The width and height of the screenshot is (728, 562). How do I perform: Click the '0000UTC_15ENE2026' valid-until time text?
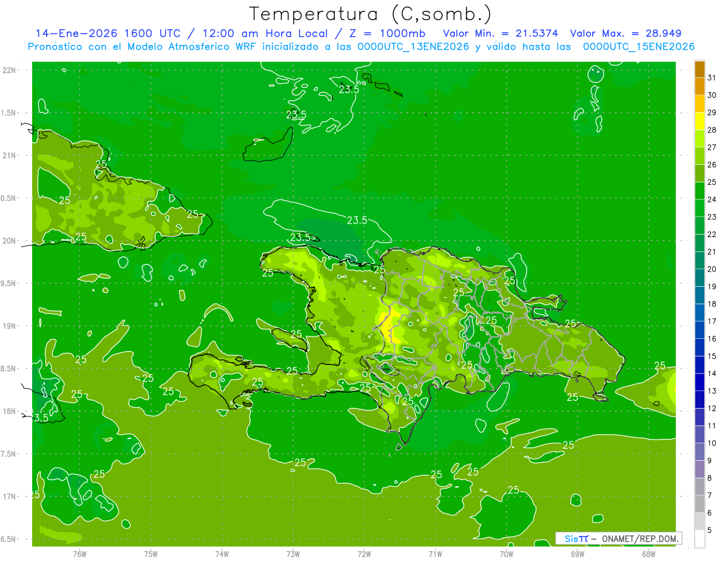pos(638,47)
